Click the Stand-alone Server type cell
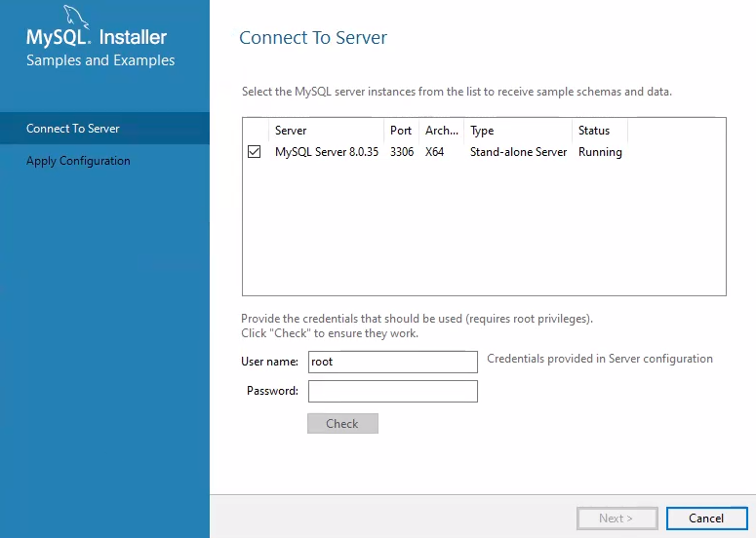 point(518,152)
